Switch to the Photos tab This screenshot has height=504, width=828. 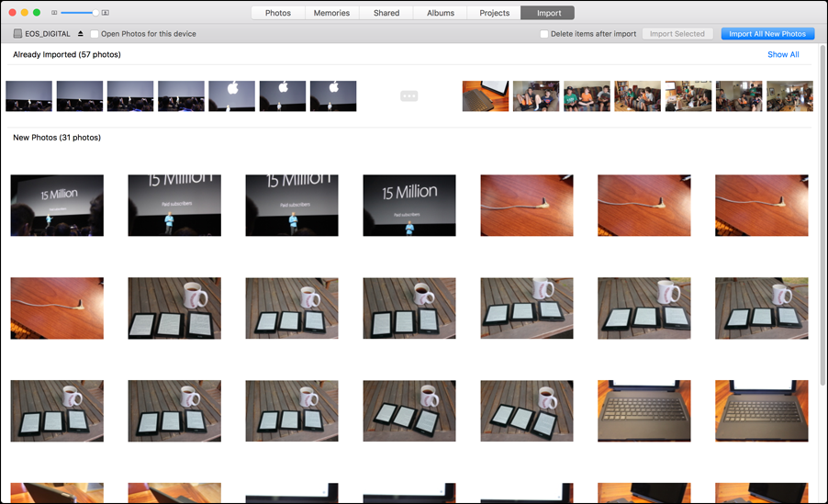click(x=278, y=13)
